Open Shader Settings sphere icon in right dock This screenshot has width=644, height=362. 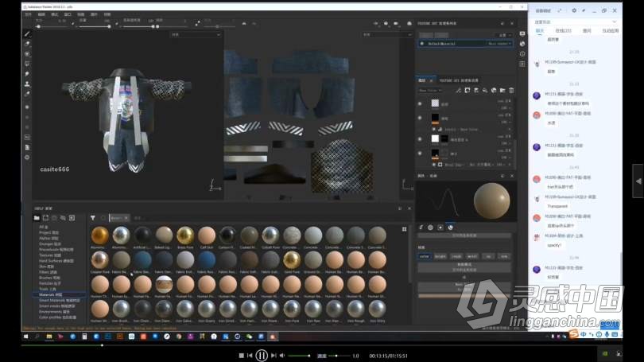522,44
